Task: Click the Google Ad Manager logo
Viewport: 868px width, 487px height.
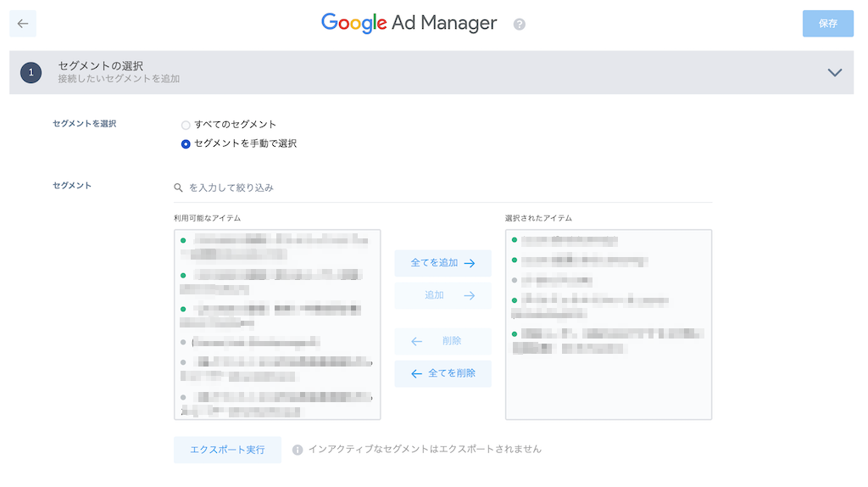Action: pyautogui.click(x=409, y=23)
